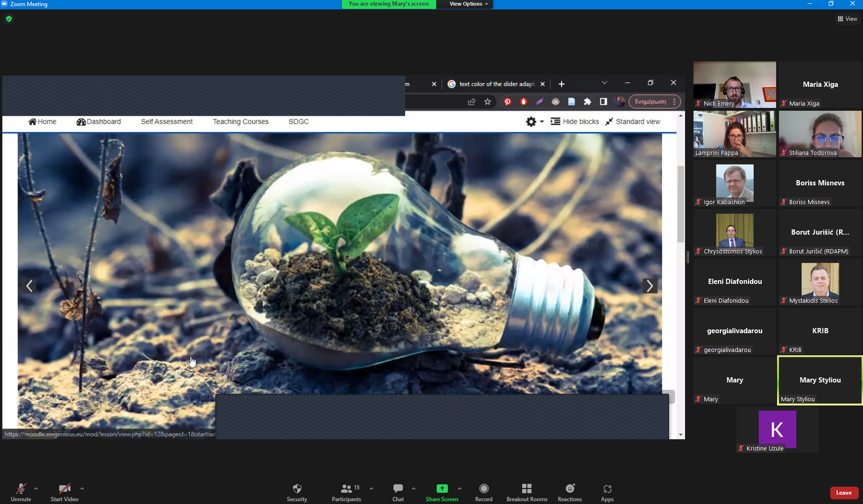The height and width of the screenshot is (504, 863).
Task: Open Zoom Apps
Action: 607,492
